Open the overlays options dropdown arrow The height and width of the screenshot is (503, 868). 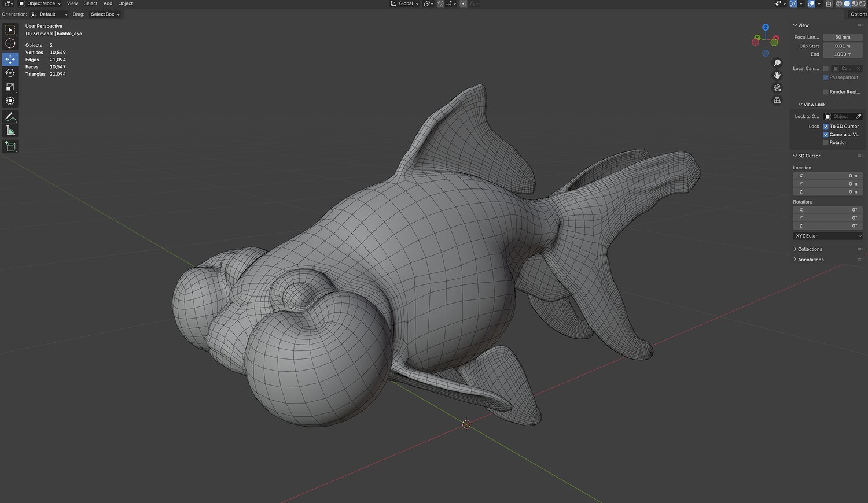[819, 3]
